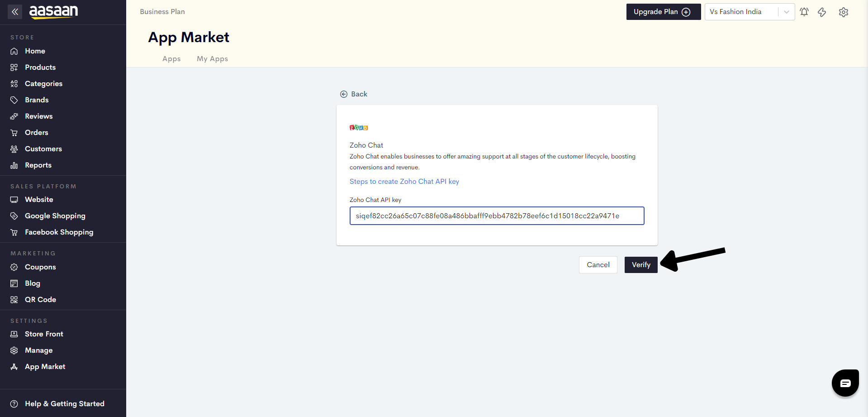Image resolution: width=868 pixels, height=417 pixels.
Task: Open Reviews in sidebar menu
Action: click(x=39, y=116)
